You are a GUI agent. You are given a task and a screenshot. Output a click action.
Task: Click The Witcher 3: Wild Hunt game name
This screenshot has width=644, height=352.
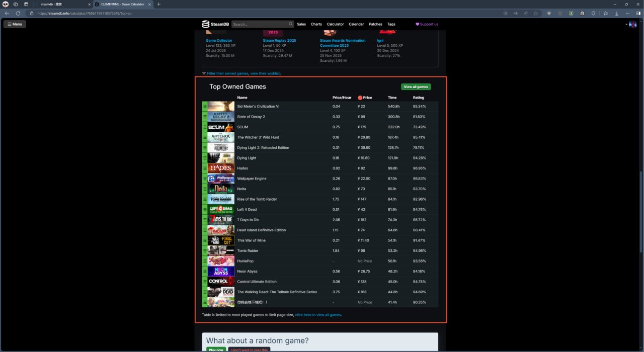click(258, 137)
